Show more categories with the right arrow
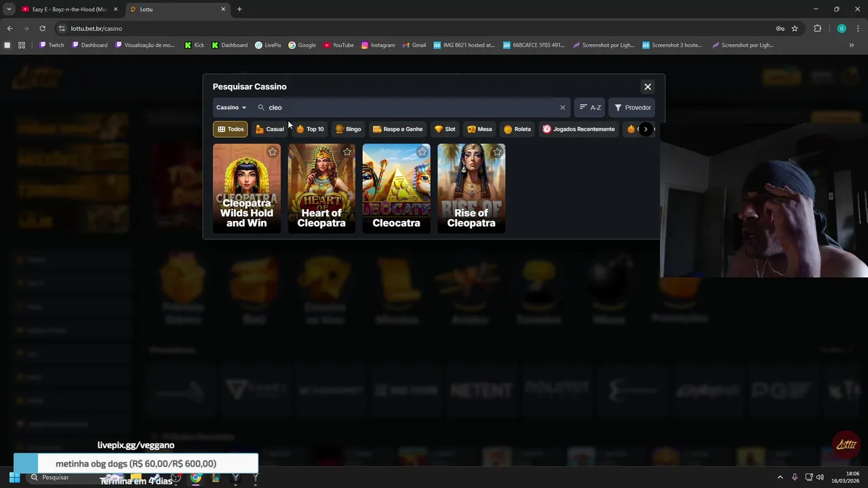This screenshot has height=488, width=868. click(x=646, y=129)
